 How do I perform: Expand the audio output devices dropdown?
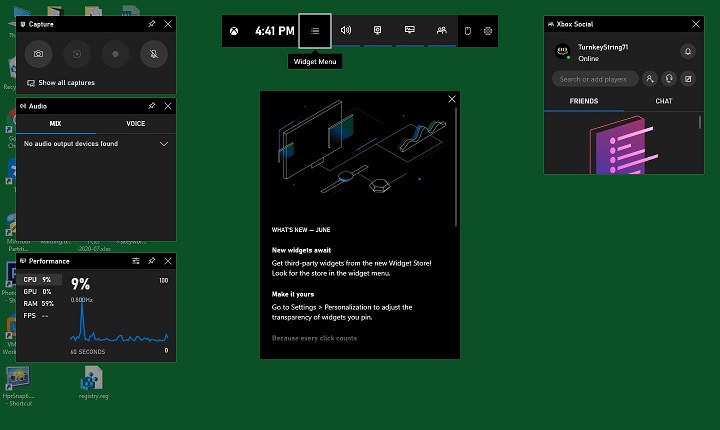point(164,144)
